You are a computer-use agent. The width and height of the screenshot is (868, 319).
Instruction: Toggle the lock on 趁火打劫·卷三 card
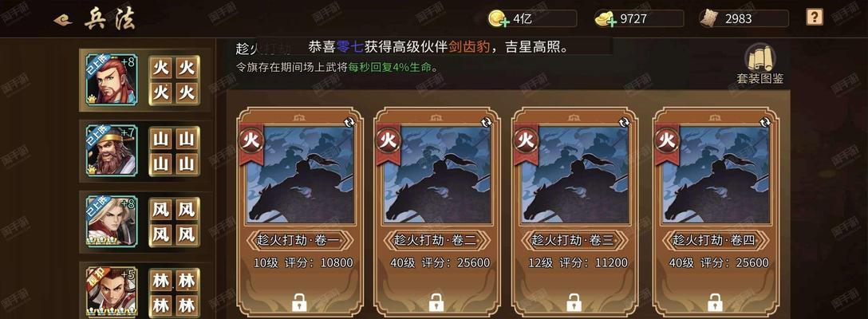[574, 302]
